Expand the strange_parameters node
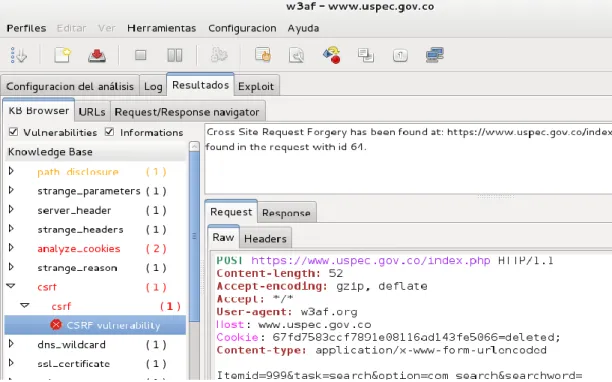Image resolution: width=612 pixels, height=382 pixels. click(x=11, y=190)
